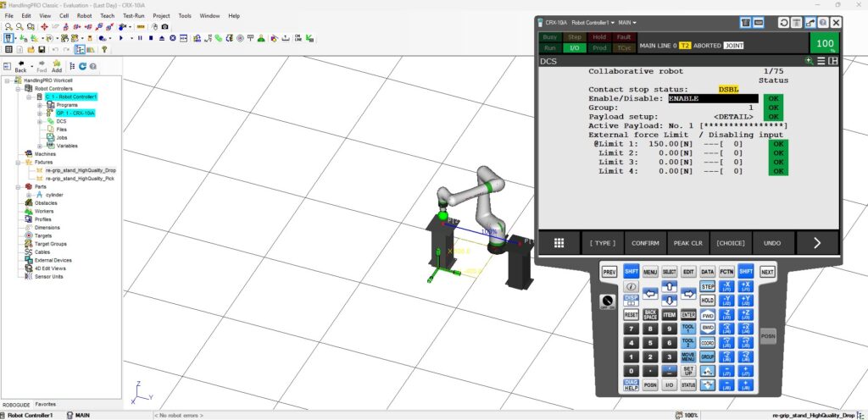Stop the run with the square stop icon

pos(151,38)
